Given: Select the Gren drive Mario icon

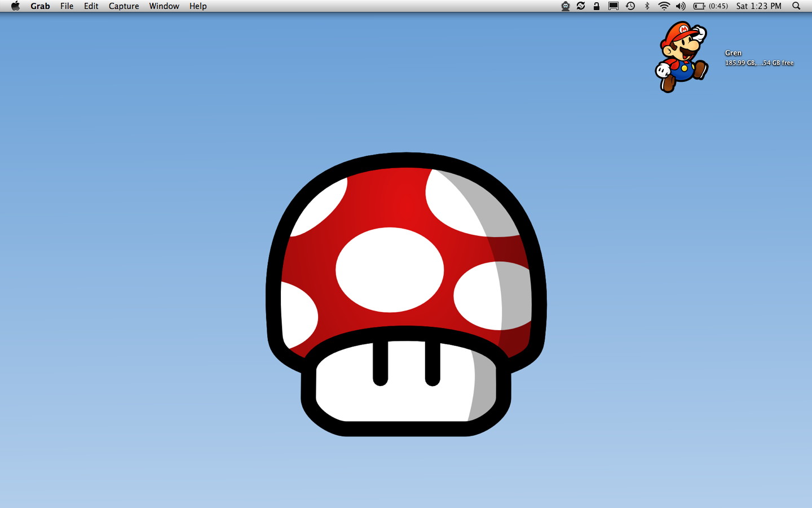Looking at the screenshot, I should coord(682,57).
